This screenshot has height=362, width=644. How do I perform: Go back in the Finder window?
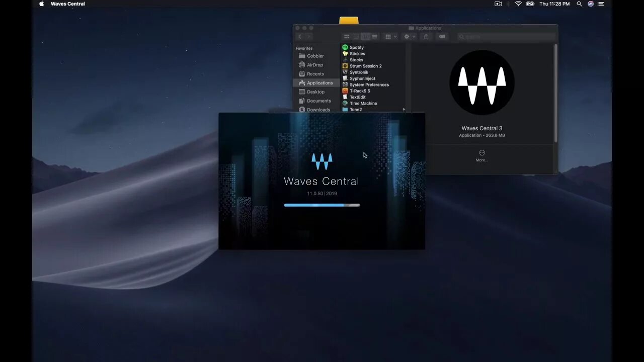click(x=300, y=37)
